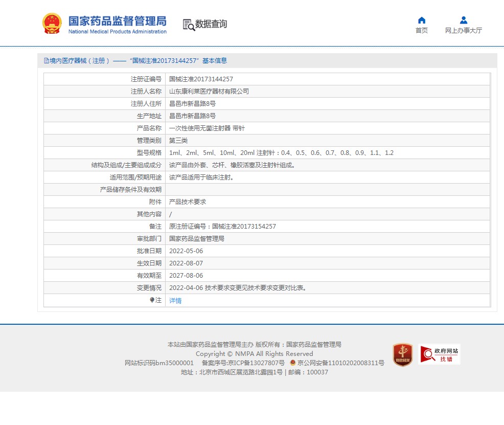Click the police shield icon near 京公网安备
Image resolution: width=504 pixels, height=425 pixels.
(292, 363)
